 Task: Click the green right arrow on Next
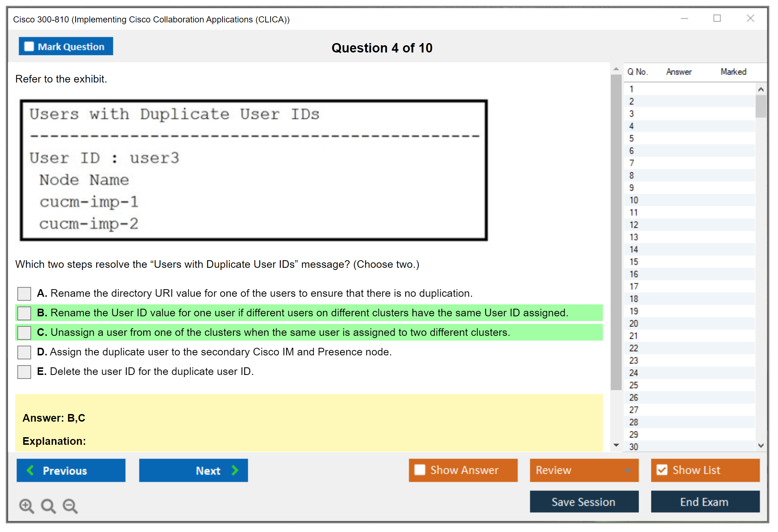pos(235,470)
